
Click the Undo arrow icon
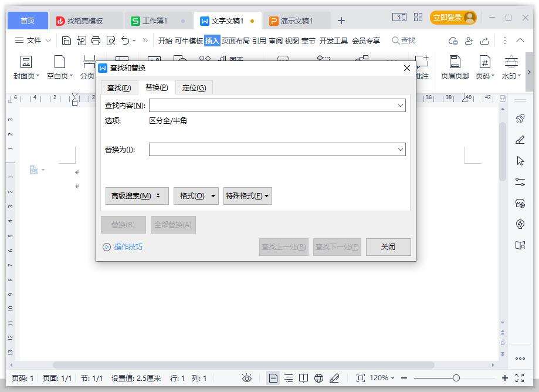pyautogui.click(x=125, y=40)
